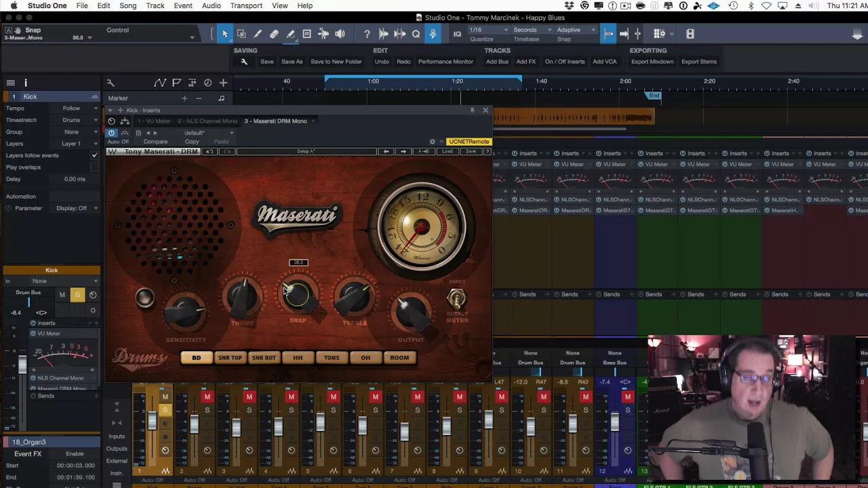Open the Adaptive Snap dropdown
Viewport: 868px width, 488px height.
coord(575,30)
